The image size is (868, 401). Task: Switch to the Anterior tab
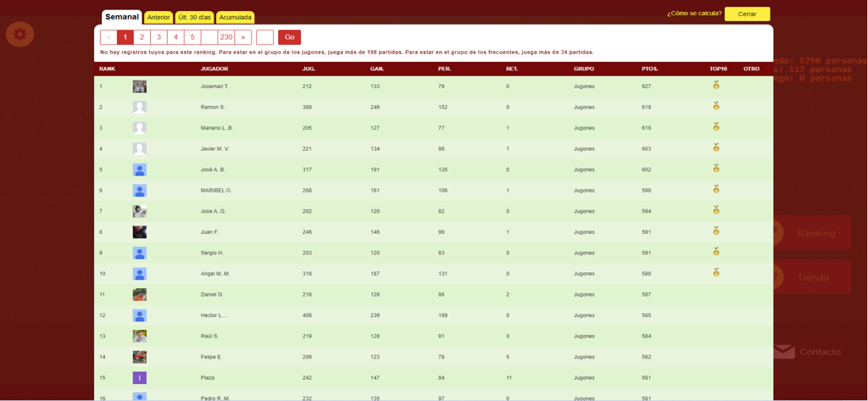(x=159, y=18)
